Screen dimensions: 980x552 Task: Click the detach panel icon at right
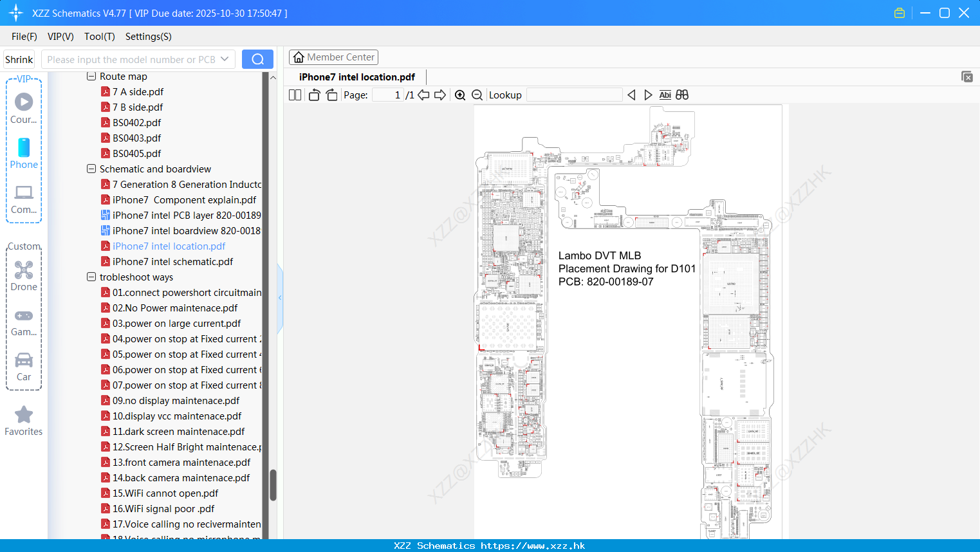967,77
